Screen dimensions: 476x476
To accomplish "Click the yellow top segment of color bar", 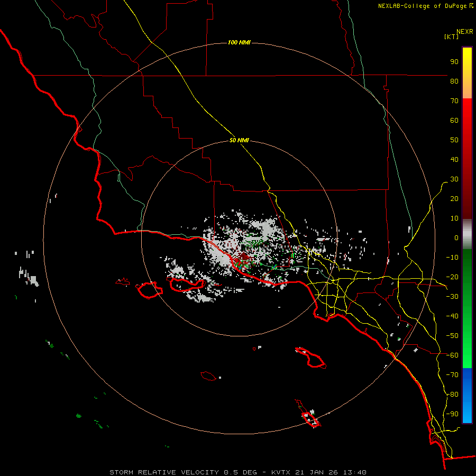I will coord(467,73).
